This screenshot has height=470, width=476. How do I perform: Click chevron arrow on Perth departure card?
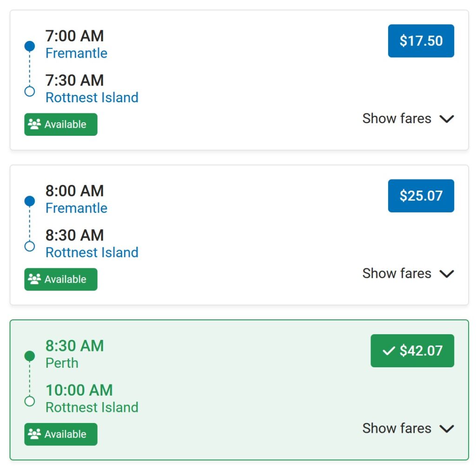pyautogui.click(x=447, y=429)
